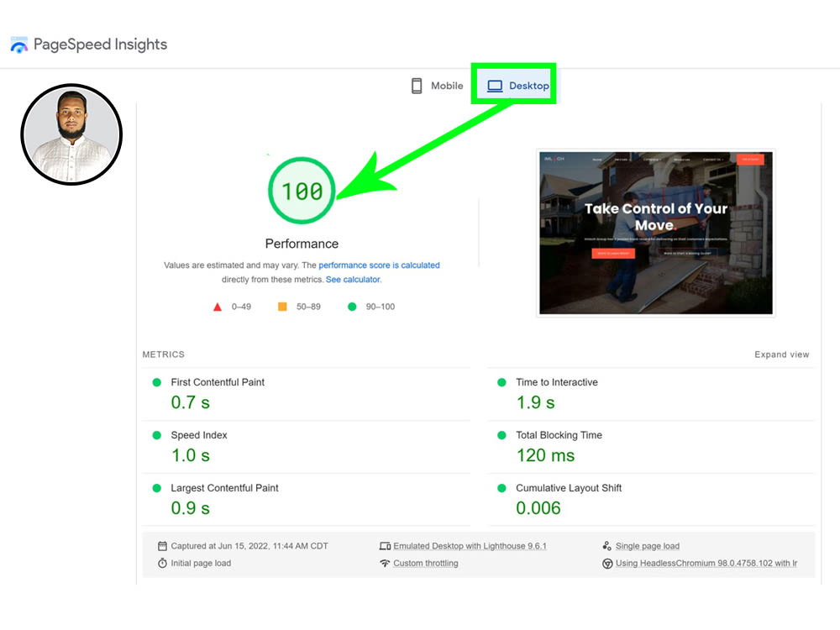The height and width of the screenshot is (630, 840).
Task: Open the website screenshot thumbnail
Action: pyautogui.click(x=656, y=233)
